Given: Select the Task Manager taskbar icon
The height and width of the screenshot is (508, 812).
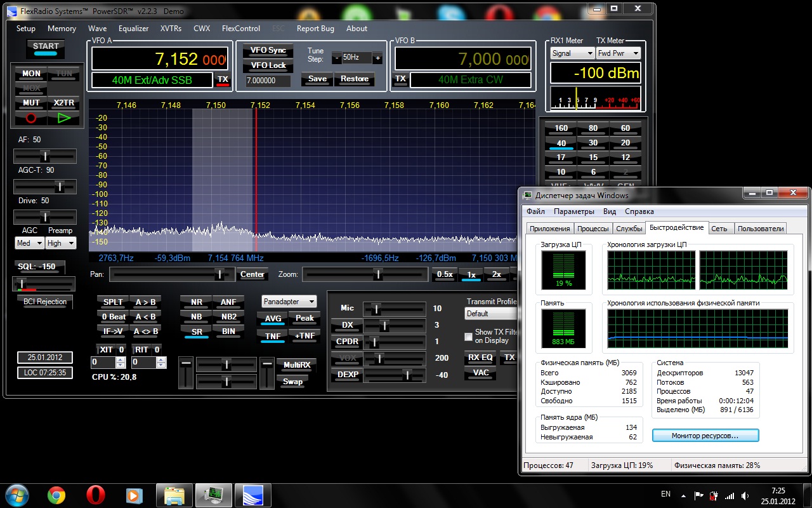Looking at the screenshot, I should click(x=214, y=495).
